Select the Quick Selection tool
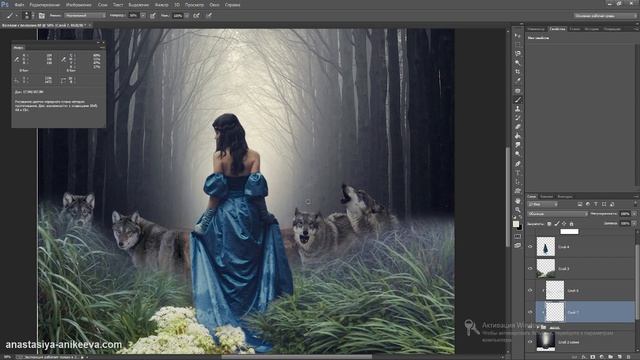Viewport: 640px width, 360px height. tap(518, 63)
